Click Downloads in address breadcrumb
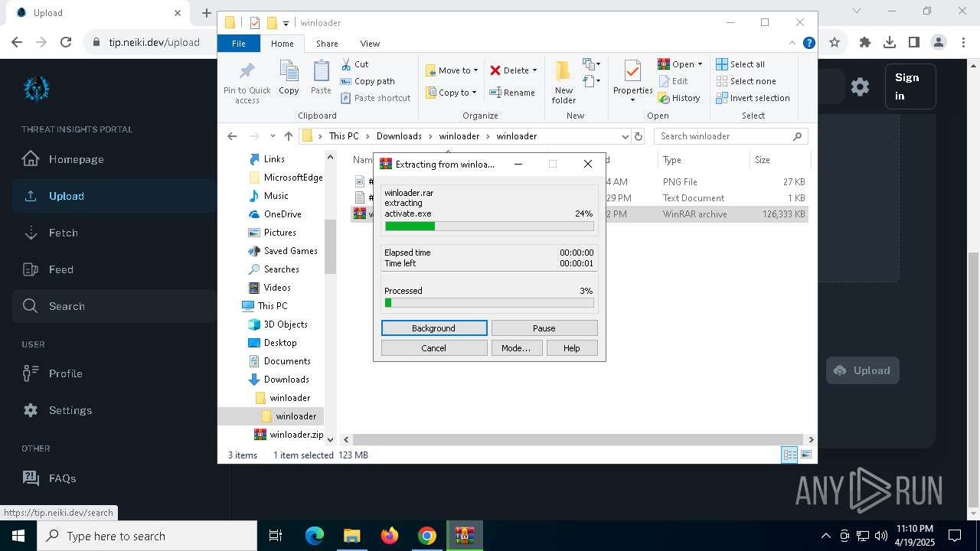 coord(399,136)
